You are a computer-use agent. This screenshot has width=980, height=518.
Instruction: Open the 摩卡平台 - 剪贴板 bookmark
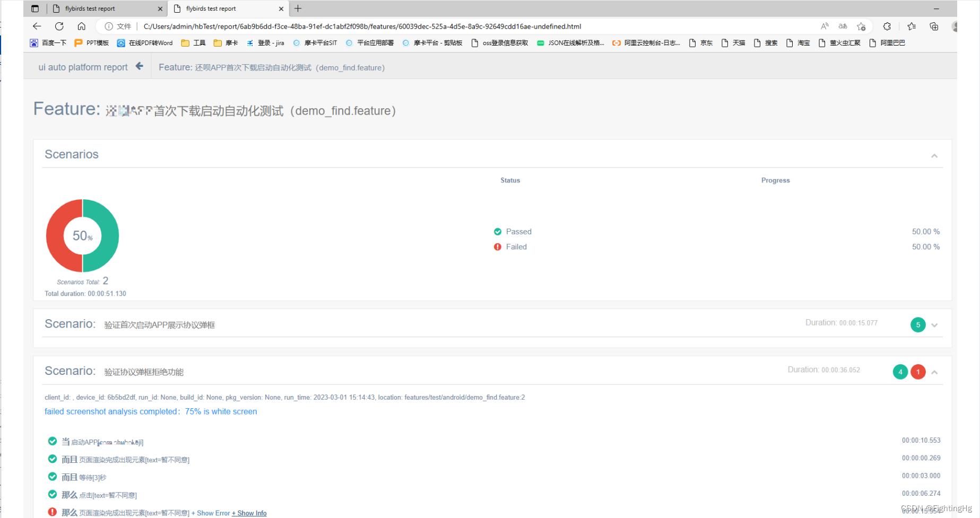432,43
